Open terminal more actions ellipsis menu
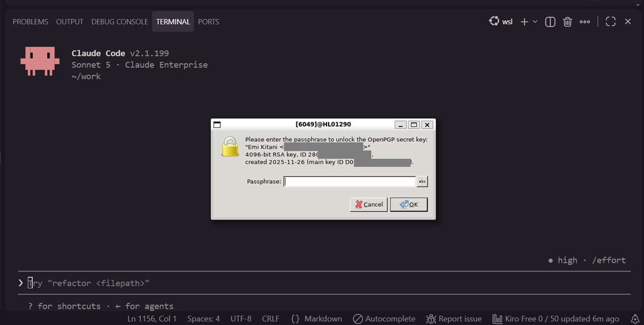The height and width of the screenshot is (325, 644). click(585, 22)
